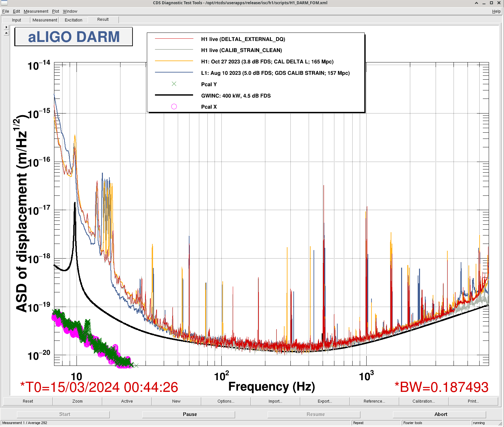Click the up-arrow button beside the plot
Viewport: 504px width, 427px height.
coord(6,33)
